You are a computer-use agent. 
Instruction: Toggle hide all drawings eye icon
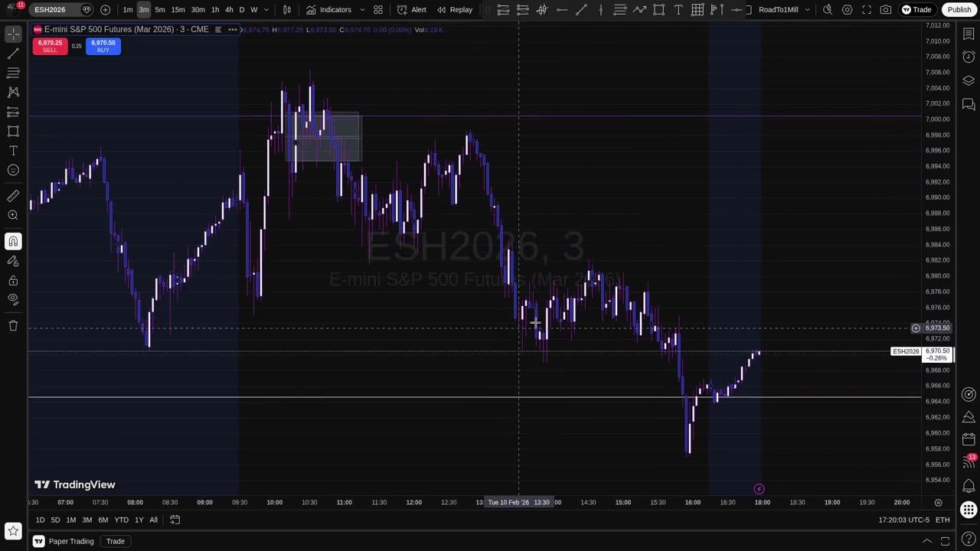coord(13,299)
